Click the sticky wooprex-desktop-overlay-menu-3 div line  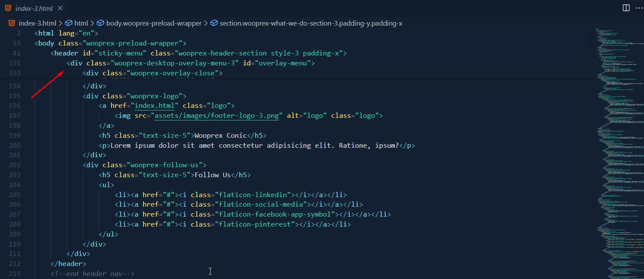(190, 63)
